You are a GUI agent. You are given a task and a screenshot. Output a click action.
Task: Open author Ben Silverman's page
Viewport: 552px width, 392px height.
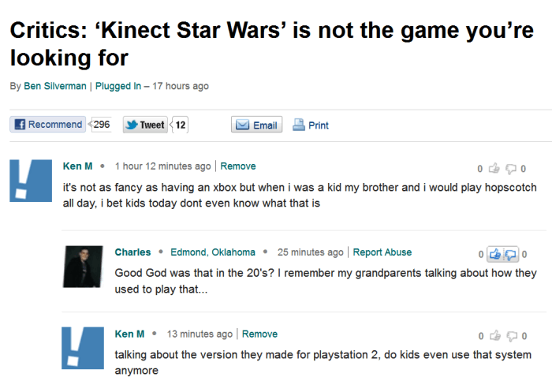pyautogui.click(x=54, y=86)
